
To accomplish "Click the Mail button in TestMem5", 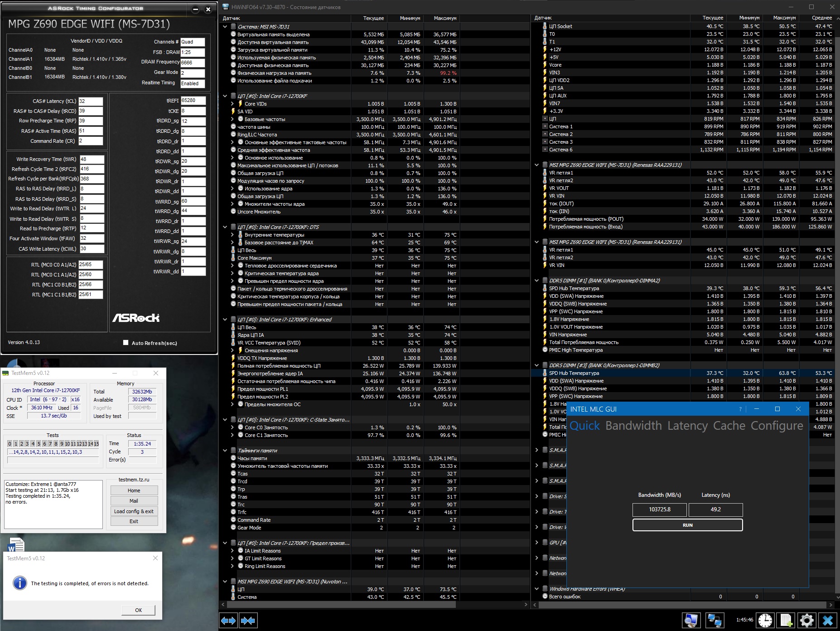I will click(x=134, y=501).
